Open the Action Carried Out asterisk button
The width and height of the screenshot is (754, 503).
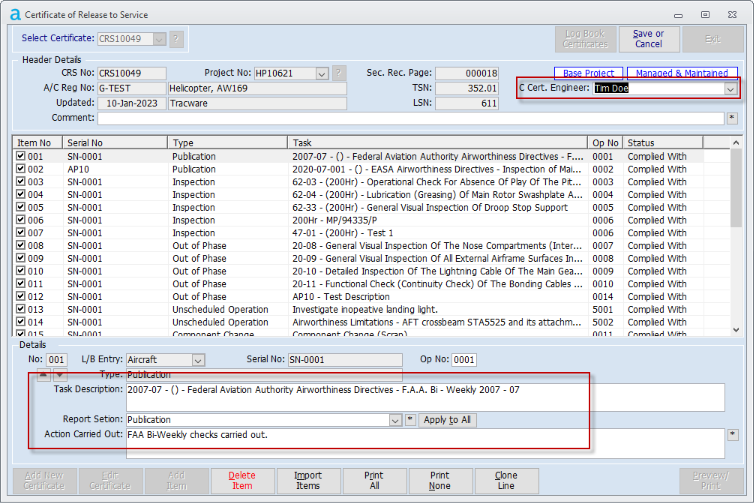[x=732, y=434]
